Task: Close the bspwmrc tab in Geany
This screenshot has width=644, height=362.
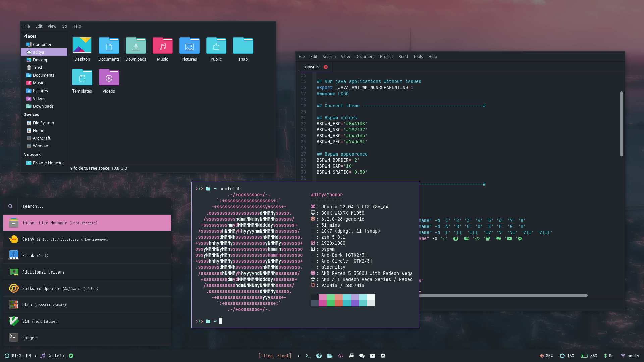Action: tap(326, 67)
